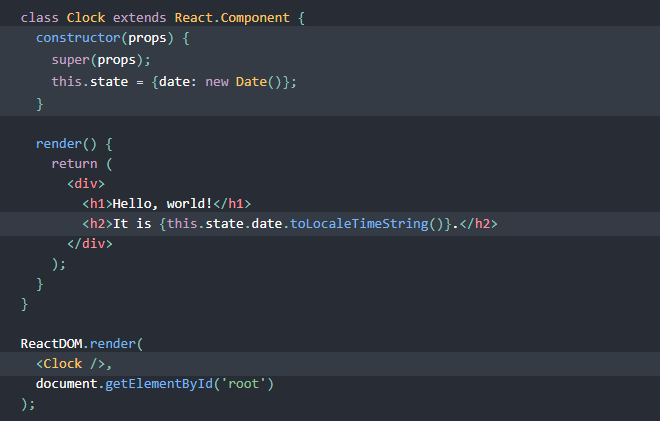Image resolution: width=660 pixels, height=421 pixels.
Task: Click the 'class' keyword on the first line
Action: click(x=39, y=18)
